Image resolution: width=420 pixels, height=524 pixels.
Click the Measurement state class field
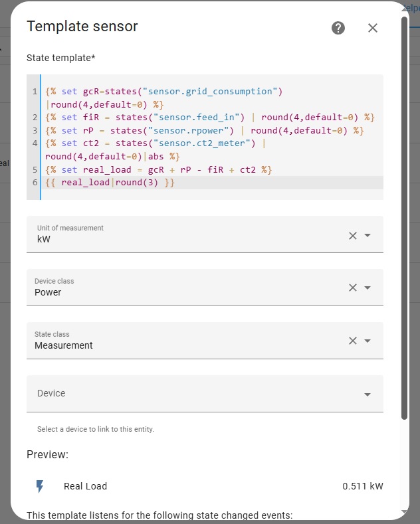(x=186, y=345)
